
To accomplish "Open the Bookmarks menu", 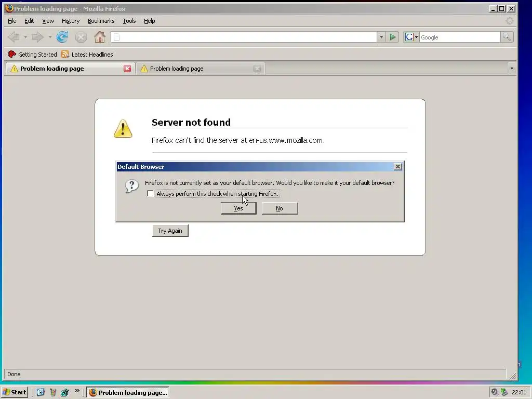I will pyautogui.click(x=101, y=21).
